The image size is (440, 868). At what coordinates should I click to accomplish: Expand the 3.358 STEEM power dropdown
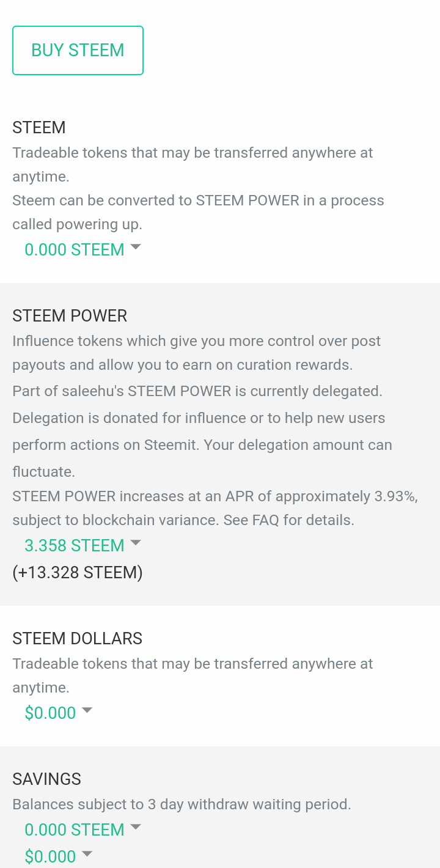coord(75,545)
